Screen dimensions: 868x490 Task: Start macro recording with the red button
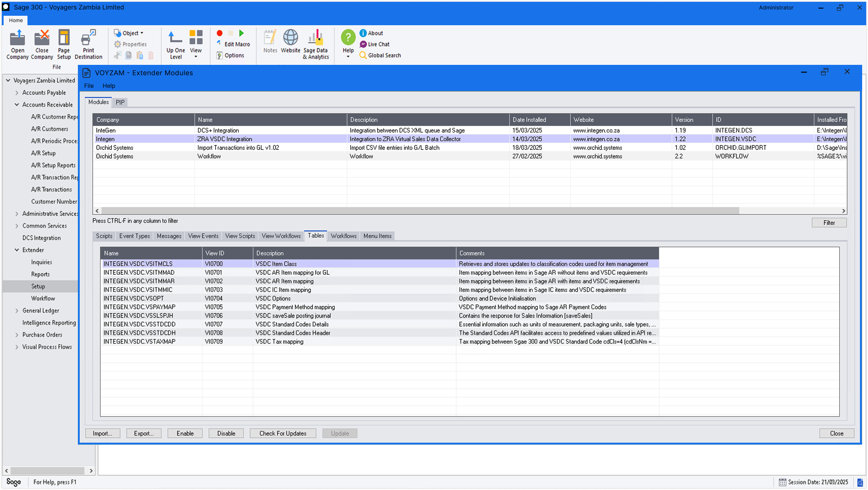220,33
